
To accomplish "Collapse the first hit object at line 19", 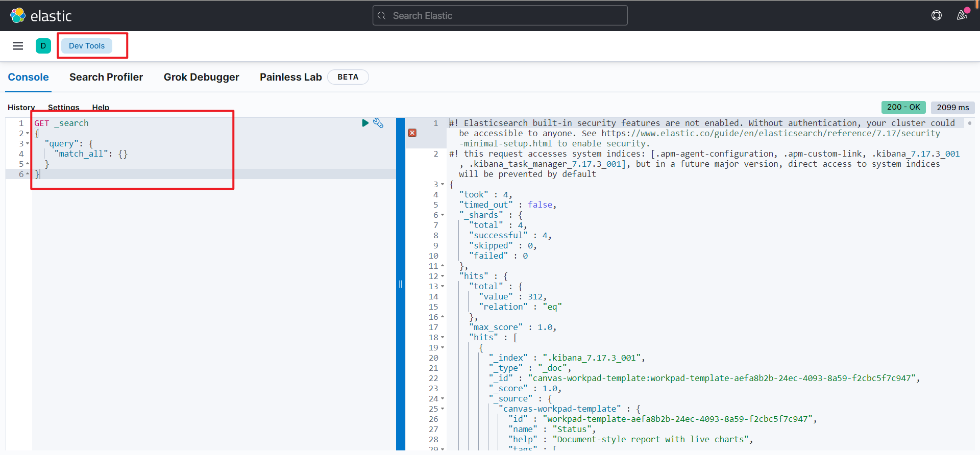I will (443, 347).
